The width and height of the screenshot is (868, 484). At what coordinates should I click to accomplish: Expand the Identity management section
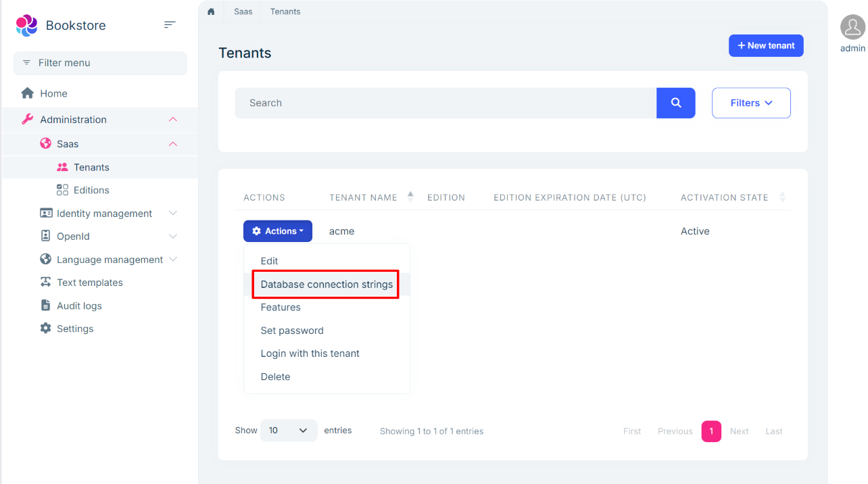tap(173, 213)
